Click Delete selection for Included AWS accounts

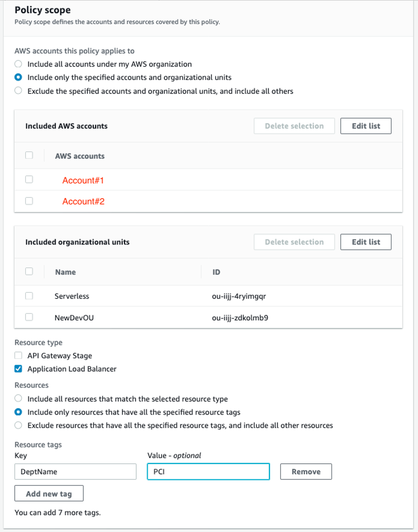click(x=294, y=126)
